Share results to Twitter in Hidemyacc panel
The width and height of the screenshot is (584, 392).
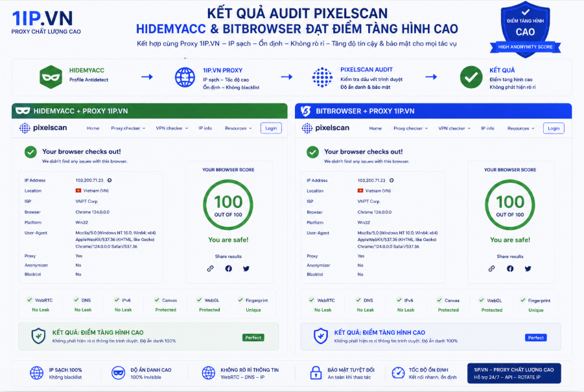(x=246, y=268)
